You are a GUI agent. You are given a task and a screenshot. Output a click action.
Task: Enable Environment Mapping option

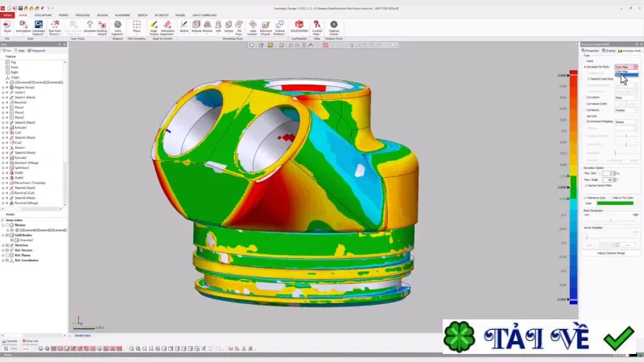[x=585, y=121]
